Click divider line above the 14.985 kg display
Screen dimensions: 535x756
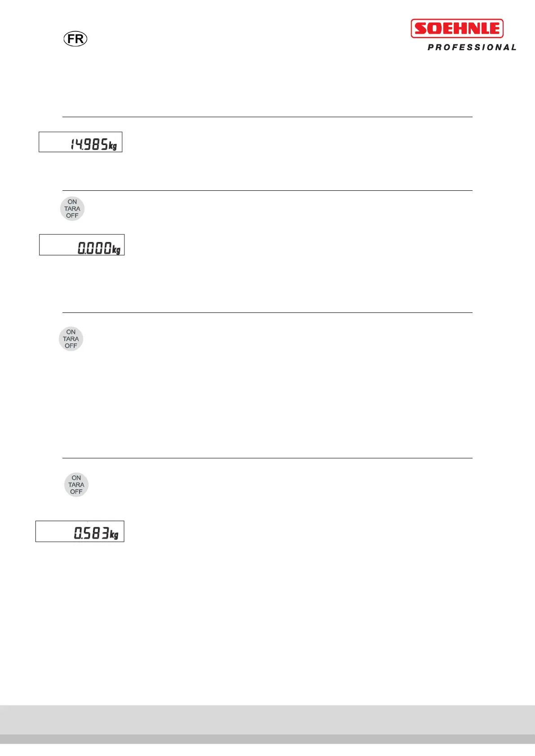267,117
